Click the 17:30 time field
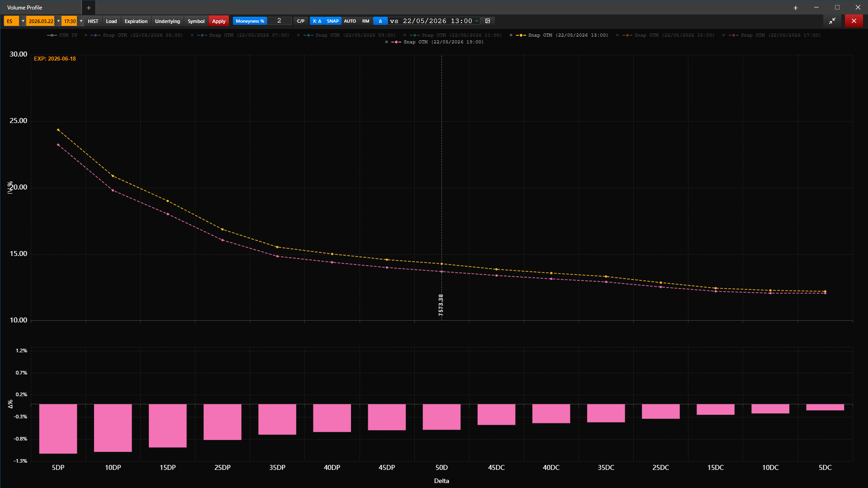 coord(70,21)
